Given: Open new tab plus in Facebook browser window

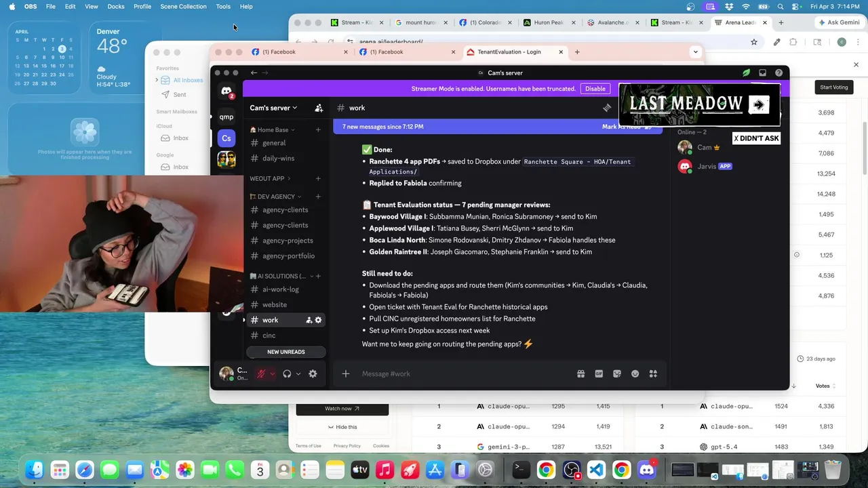Looking at the screenshot, I should point(577,52).
